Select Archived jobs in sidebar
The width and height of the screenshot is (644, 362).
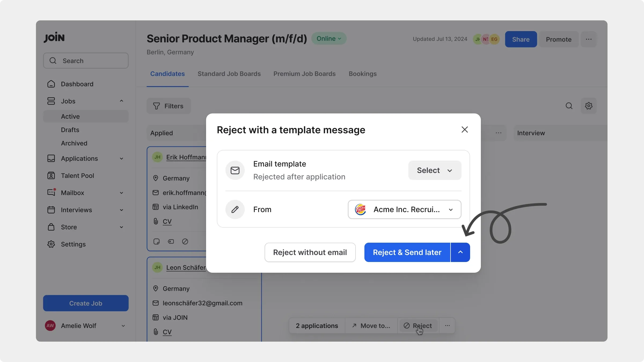pyautogui.click(x=74, y=143)
